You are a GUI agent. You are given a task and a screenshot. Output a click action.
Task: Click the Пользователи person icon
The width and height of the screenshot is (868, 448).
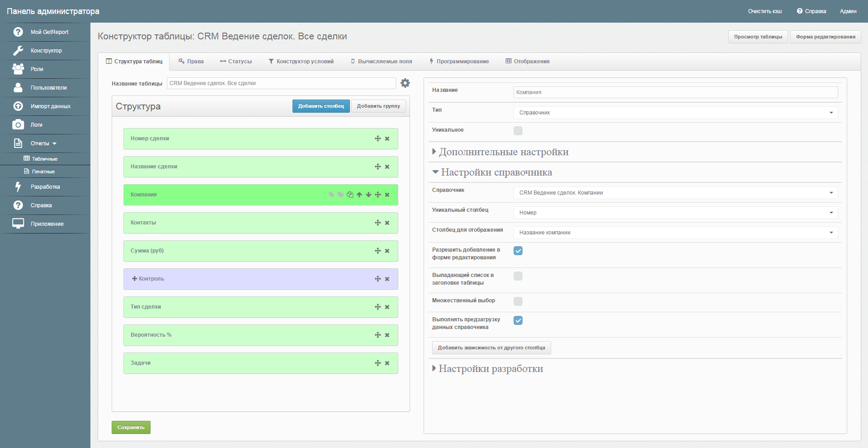click(18, 87)
